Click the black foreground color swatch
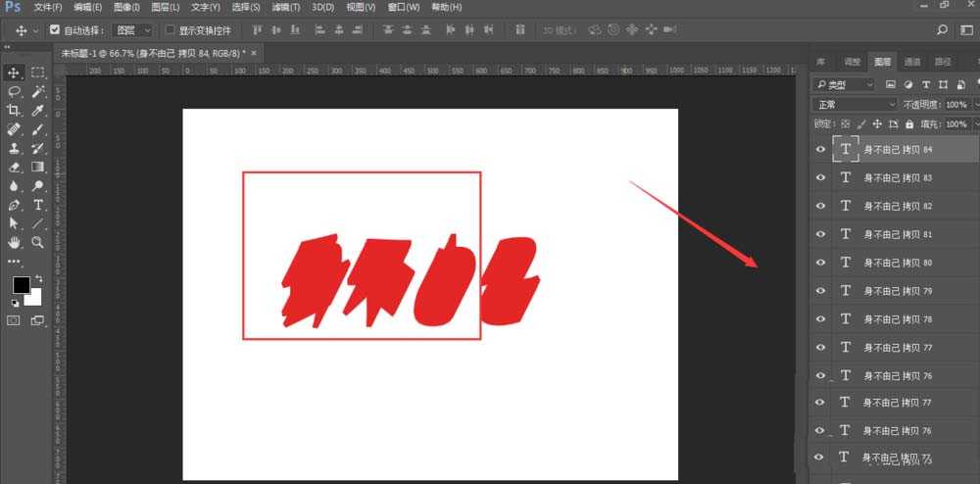The image size is (980, 484). (21, 285)
